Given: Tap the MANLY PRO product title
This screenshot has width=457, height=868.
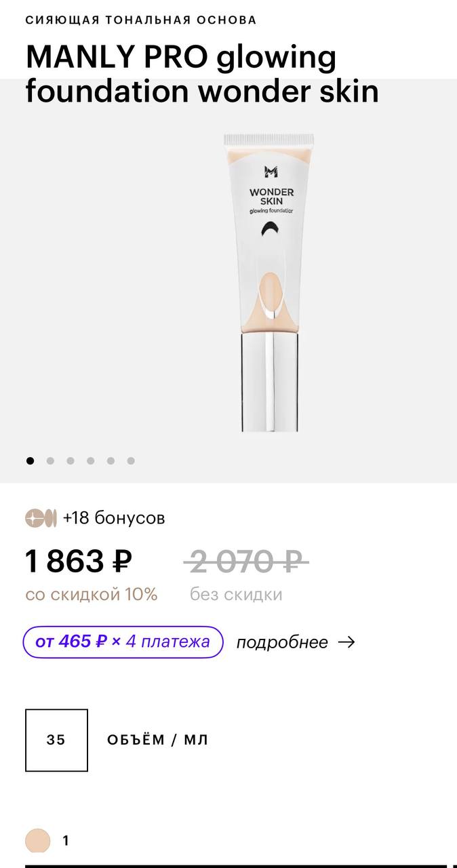Looking at the screenshot, I should pos(201,74).
